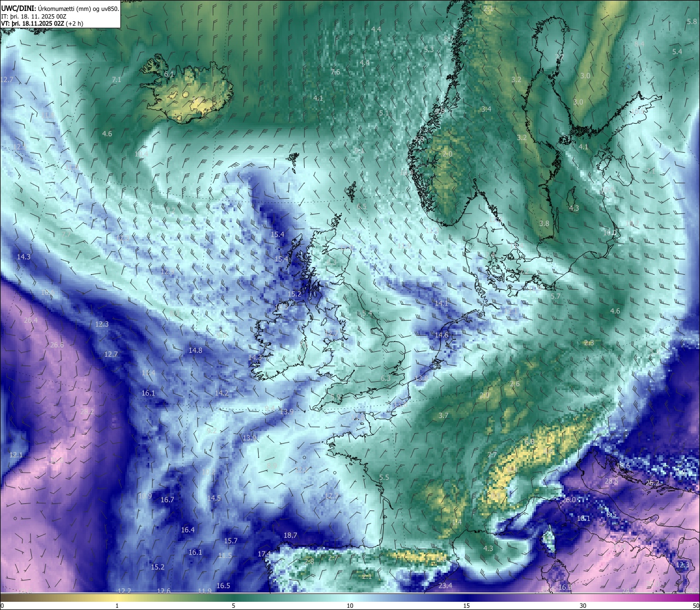700x610 pixels.
Task: Click the UWC/DINI title text
Action: pos(18,8)
